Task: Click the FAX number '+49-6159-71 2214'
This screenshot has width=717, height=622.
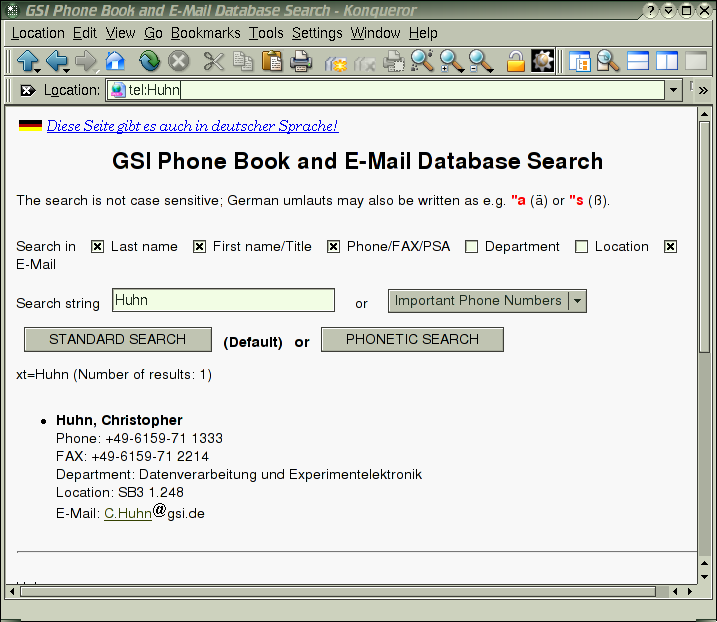Action: point(150,456)
